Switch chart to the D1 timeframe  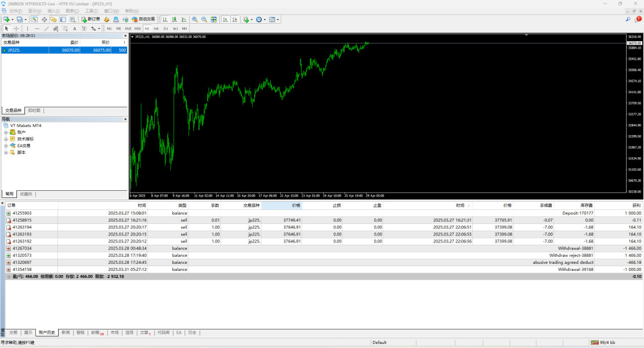coord(165,28)
